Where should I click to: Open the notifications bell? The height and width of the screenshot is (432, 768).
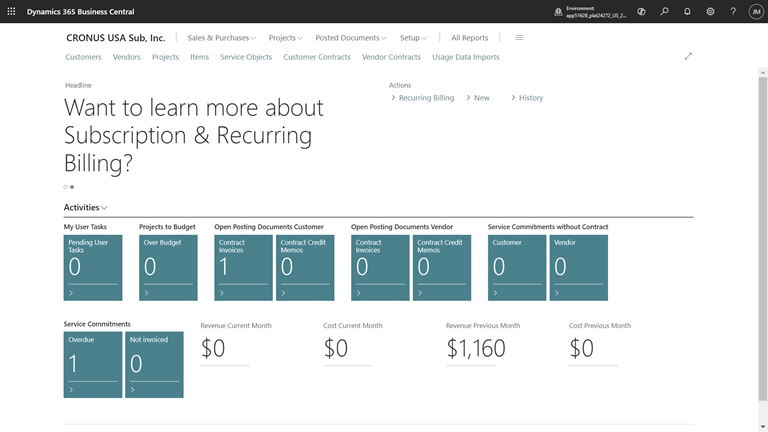(x=687, y=11)
